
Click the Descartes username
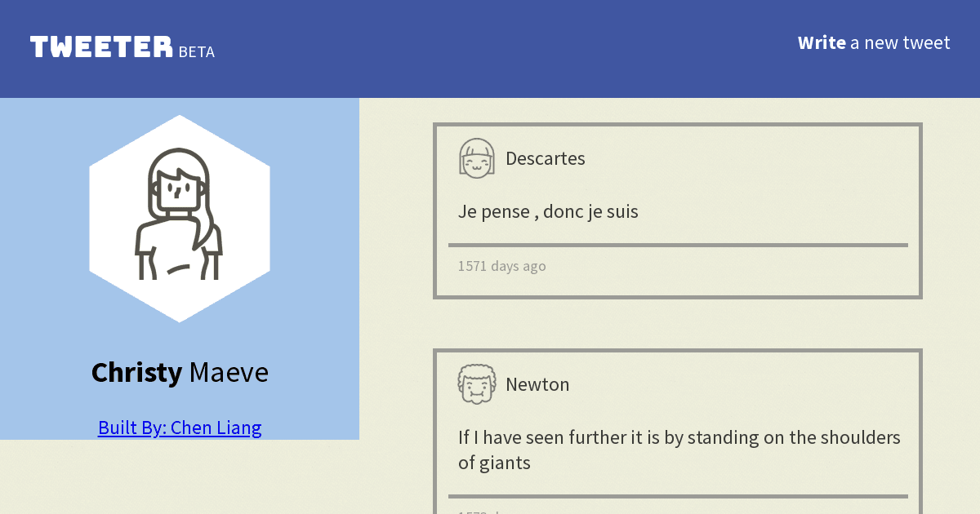[545, 158]
